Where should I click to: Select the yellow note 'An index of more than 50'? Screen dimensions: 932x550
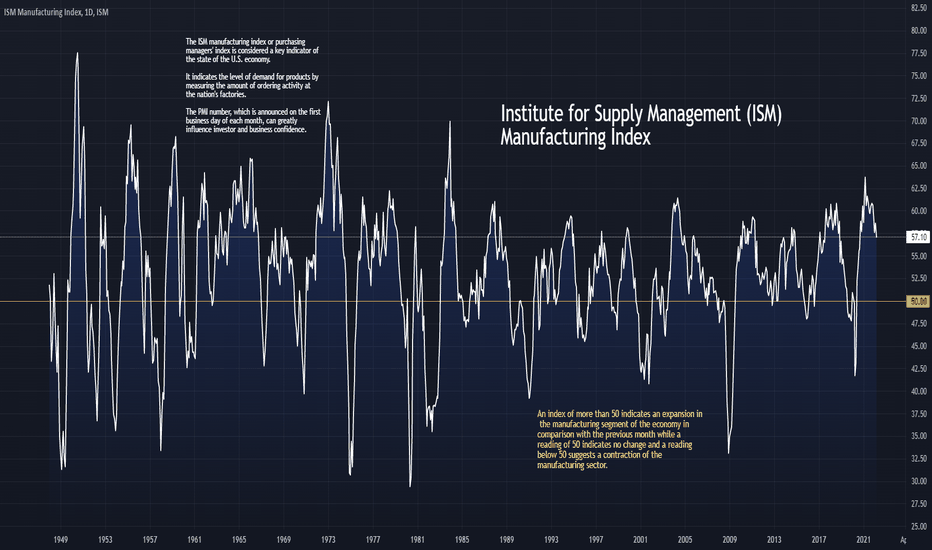(620, 439)
